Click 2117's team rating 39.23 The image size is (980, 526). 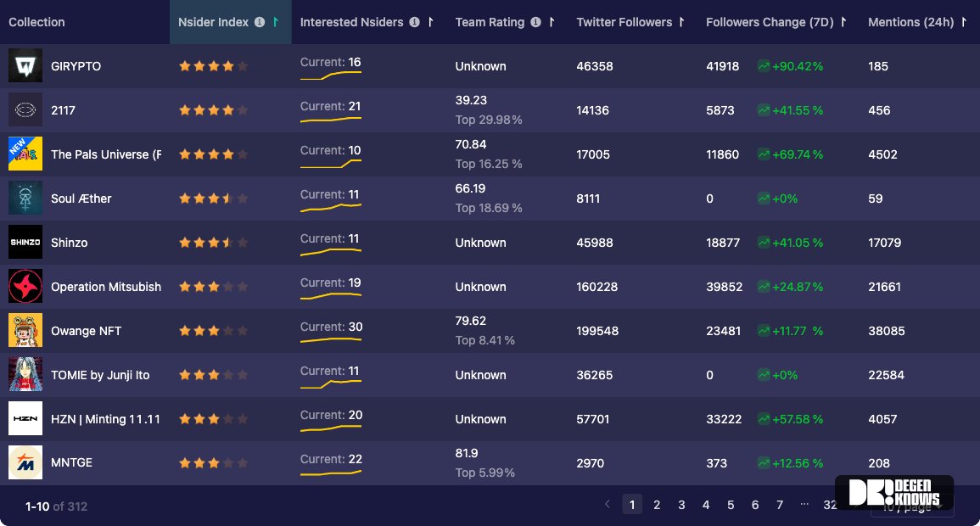coord(471,100)
